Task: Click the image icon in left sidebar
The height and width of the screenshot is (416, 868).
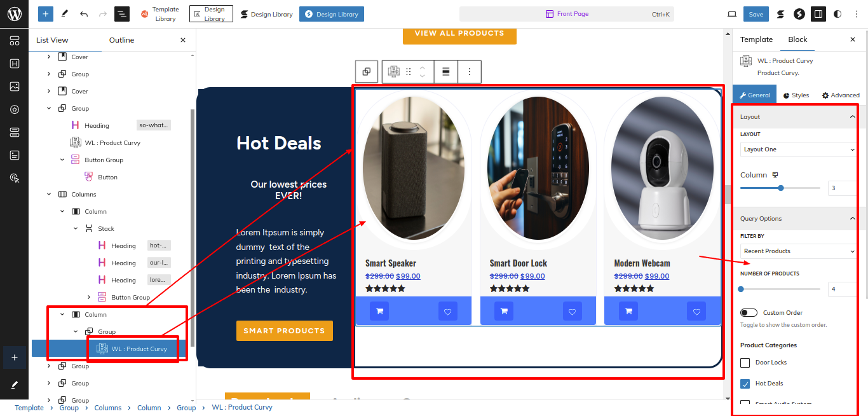Action: (x=14, y=87)
